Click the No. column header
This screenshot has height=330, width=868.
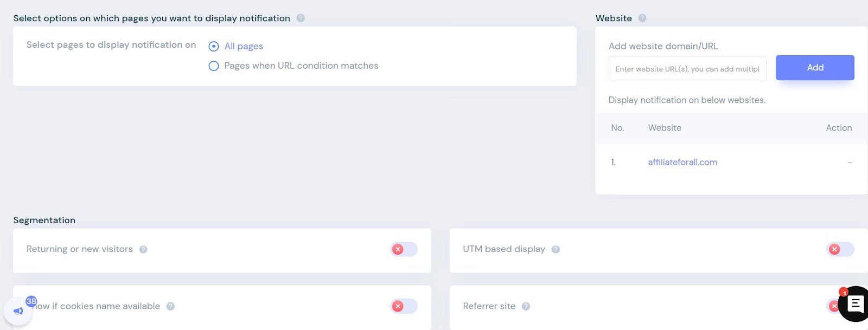pos(617,128)
